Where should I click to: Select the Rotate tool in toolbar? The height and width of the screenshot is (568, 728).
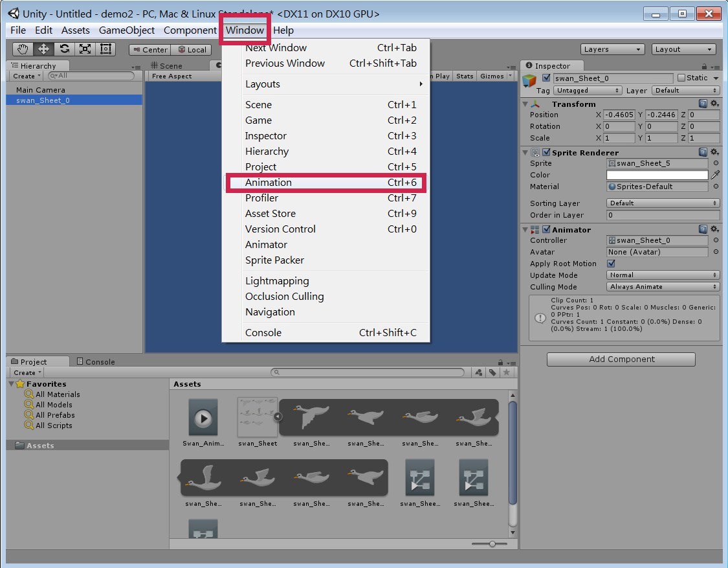pyautogui.click(x=64, y=49)
